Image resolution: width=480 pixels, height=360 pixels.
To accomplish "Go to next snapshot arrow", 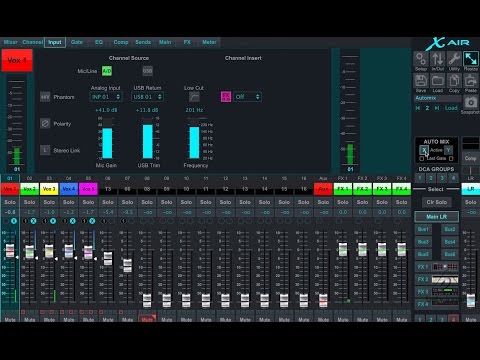I will pyautogui.click(x=437, y=108).
